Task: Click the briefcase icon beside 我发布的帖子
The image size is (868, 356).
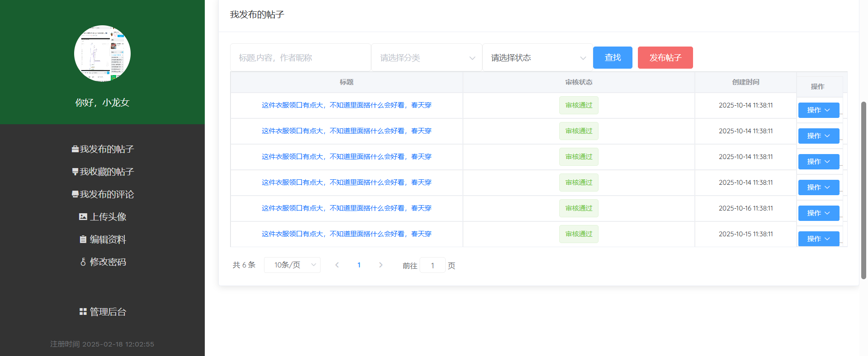Action: (x=75, y=149)
